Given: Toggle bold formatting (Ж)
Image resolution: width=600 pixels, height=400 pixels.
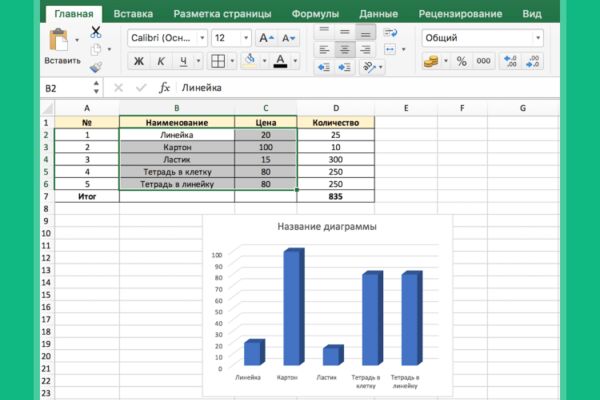Looking at the screenshot, I should click(139, 61).
